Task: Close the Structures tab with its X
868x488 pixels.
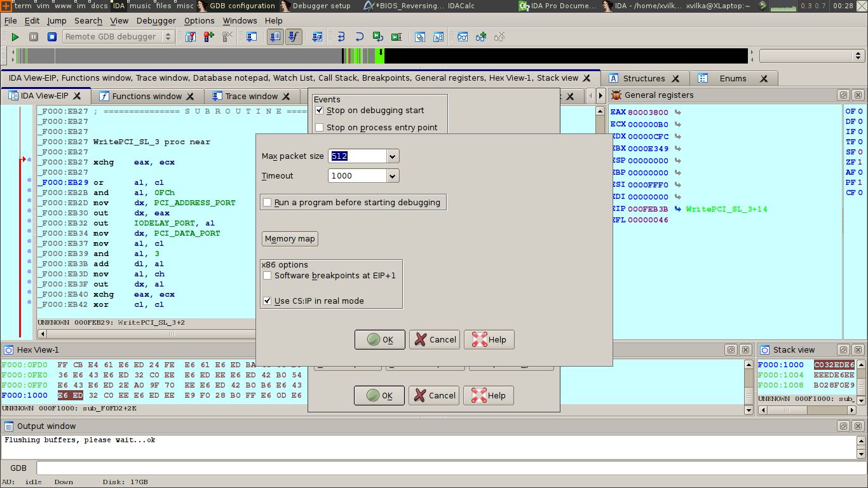Action: point(675,79)
